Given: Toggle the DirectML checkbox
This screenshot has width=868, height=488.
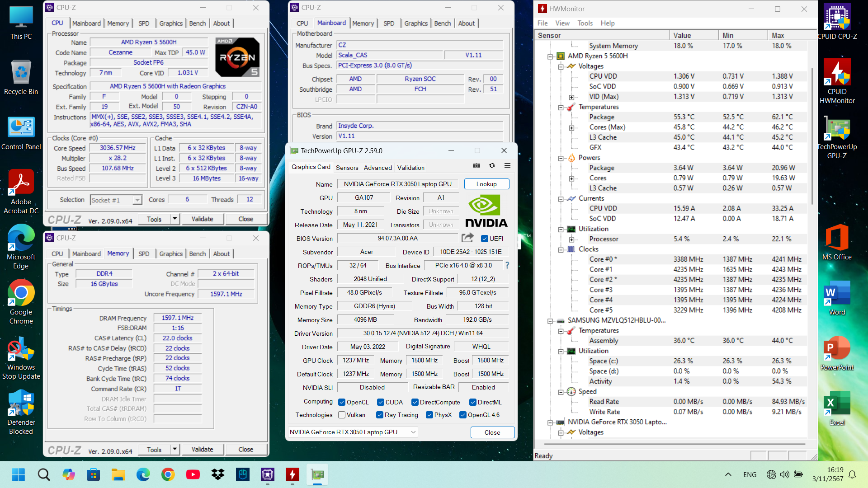Looking at the screenshot, I should pos(472,402).
